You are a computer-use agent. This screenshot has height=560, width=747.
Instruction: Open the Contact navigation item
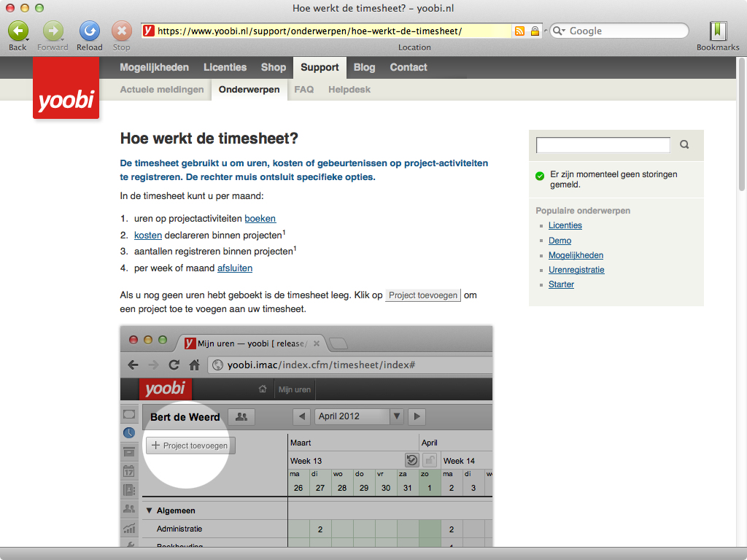click(409, 67)
